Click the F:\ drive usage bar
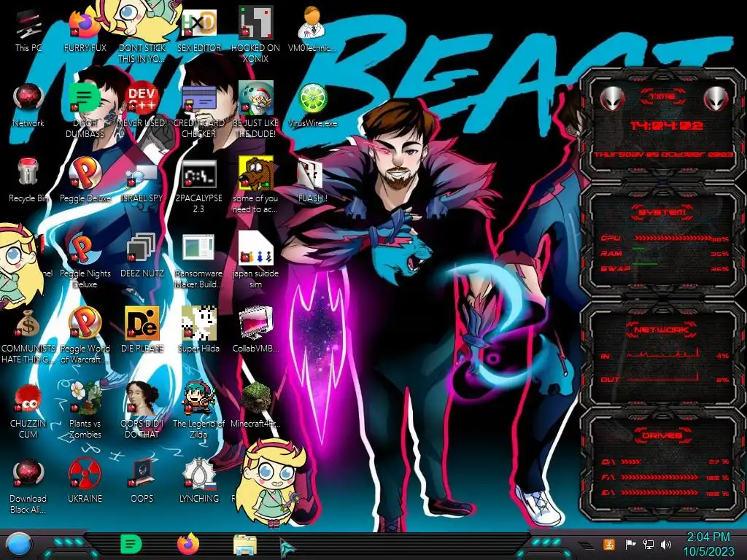This screenshot has height=560, width=747. pyautogui.click(x=660, y=477)
